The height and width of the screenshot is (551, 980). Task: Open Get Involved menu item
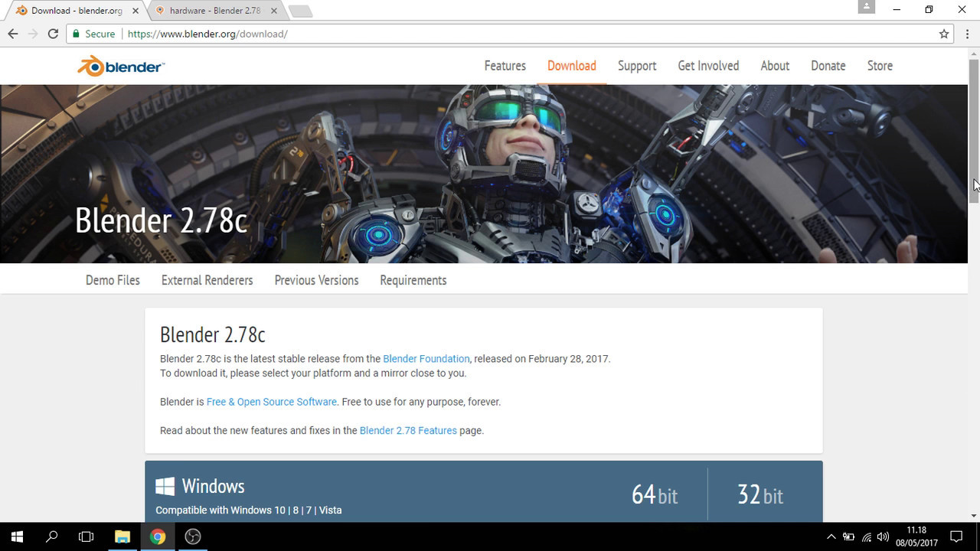click(708, 66)
